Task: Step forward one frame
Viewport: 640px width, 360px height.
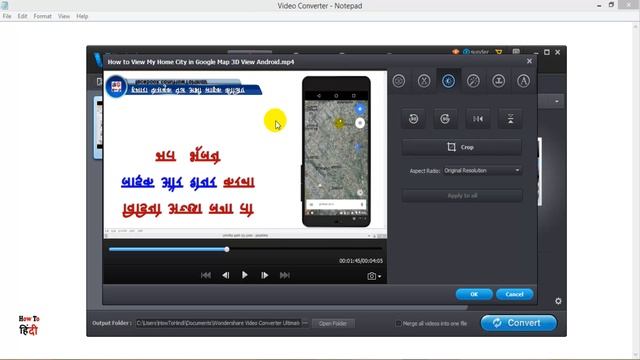Action: [x=264, y=275]
